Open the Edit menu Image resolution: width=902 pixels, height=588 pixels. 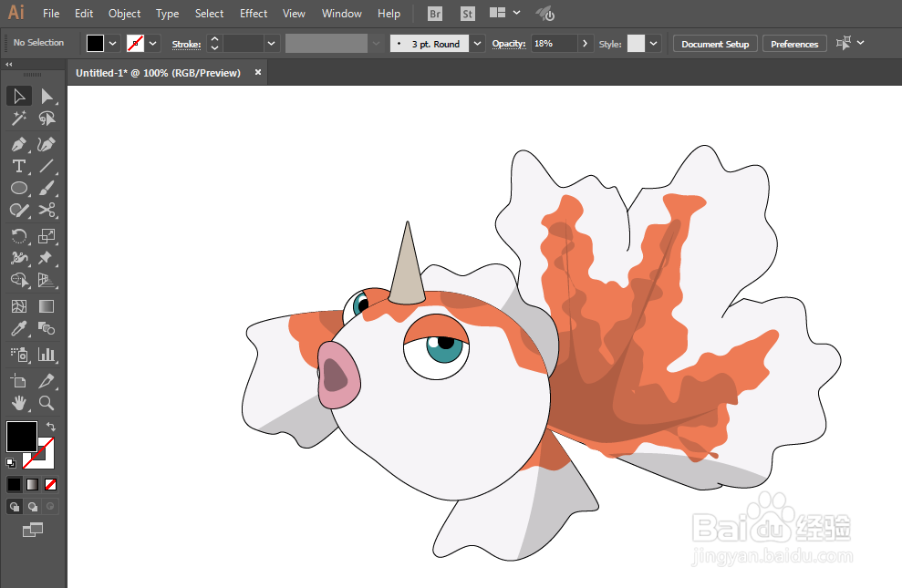point(84,14)
